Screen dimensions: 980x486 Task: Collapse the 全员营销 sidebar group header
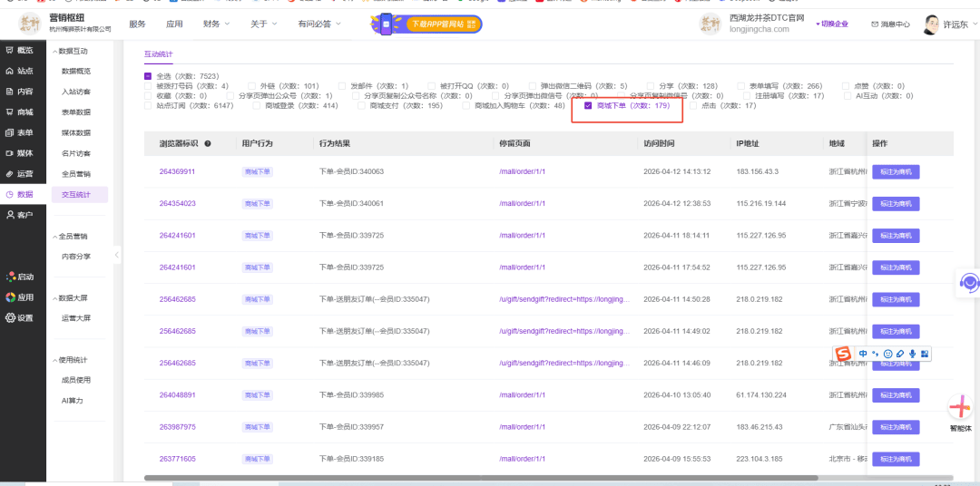coord(70,236)
